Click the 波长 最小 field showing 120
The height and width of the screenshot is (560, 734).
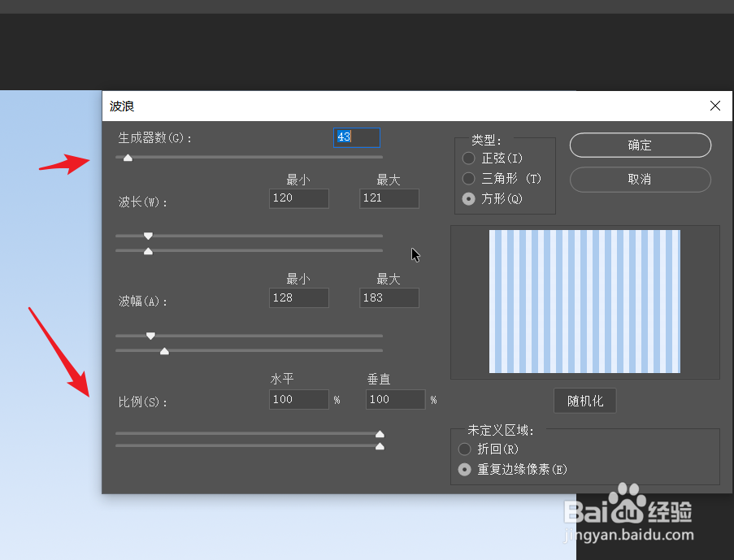[x=298, y=198]
